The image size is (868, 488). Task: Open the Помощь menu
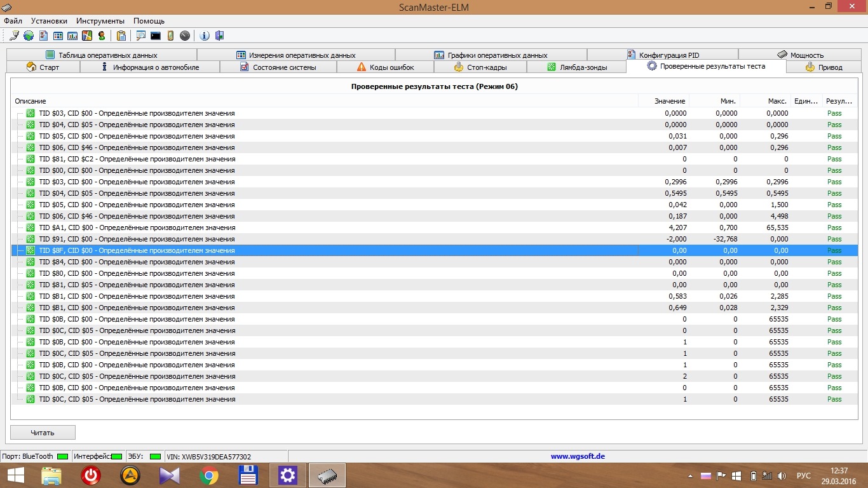(x=149, y=21)
